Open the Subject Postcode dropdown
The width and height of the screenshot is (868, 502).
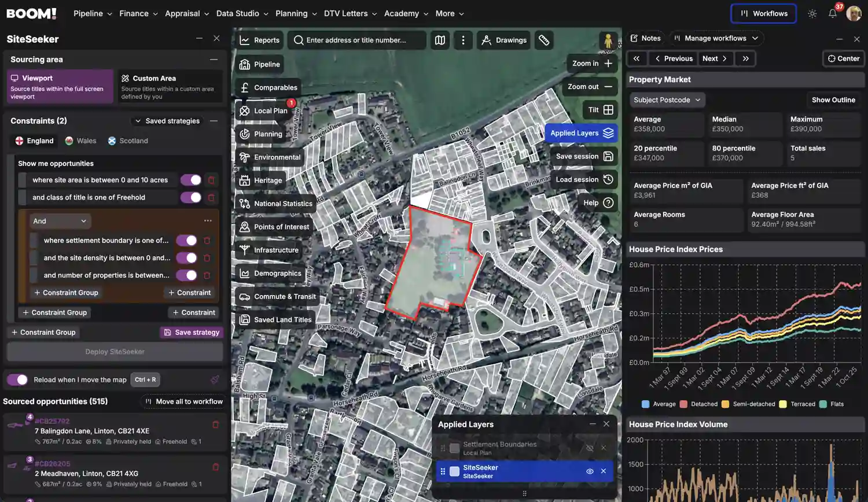[x=667, y=99]
